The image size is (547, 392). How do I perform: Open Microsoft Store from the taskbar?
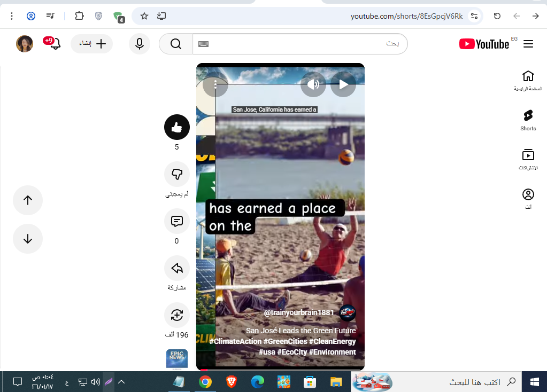pos(310,382)
